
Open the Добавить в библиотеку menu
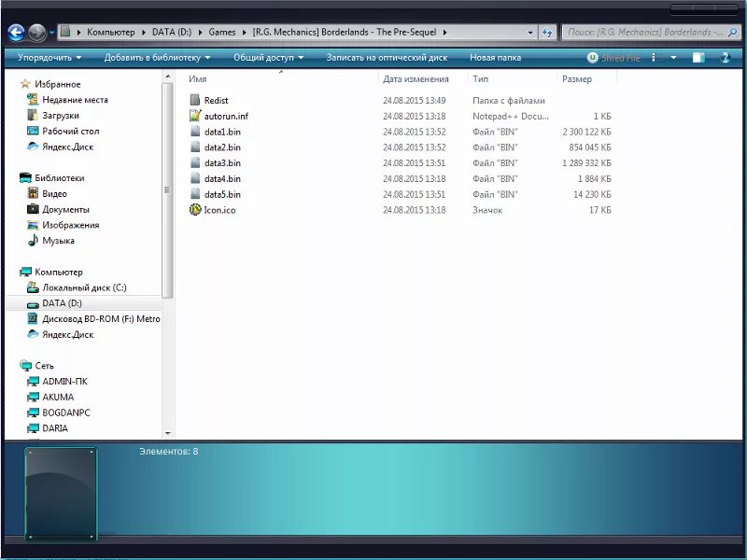[x=157, y=58]
